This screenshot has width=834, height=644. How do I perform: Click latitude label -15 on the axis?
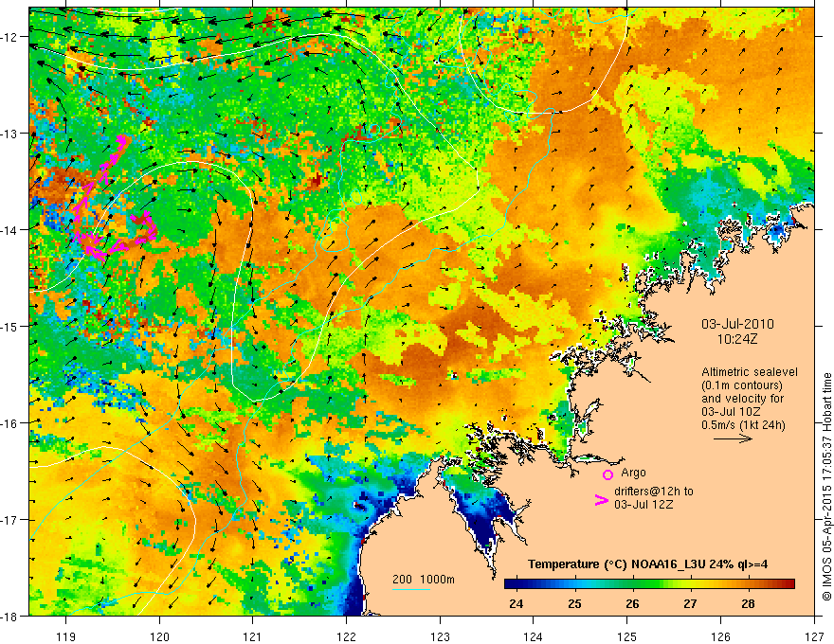point(9,326)
